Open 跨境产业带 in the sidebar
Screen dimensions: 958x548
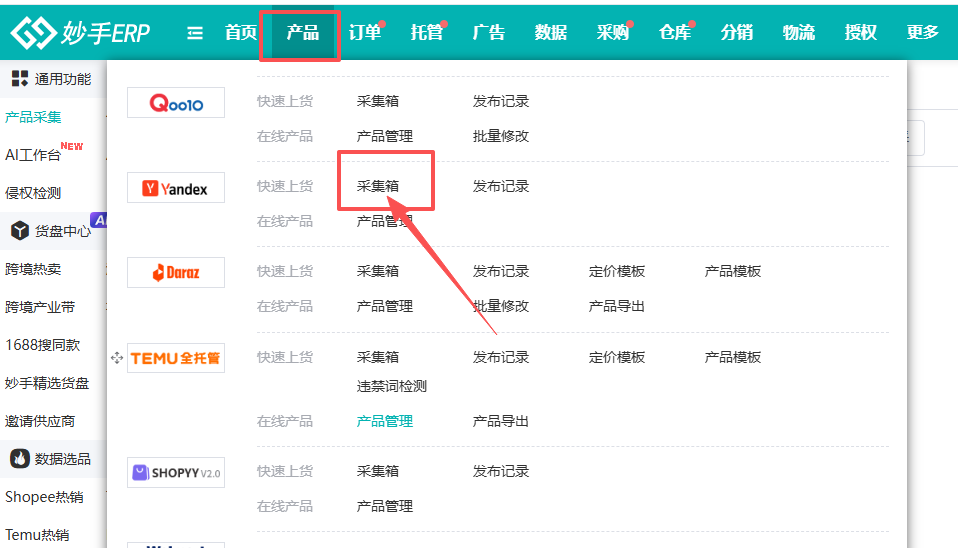point(40,307)
